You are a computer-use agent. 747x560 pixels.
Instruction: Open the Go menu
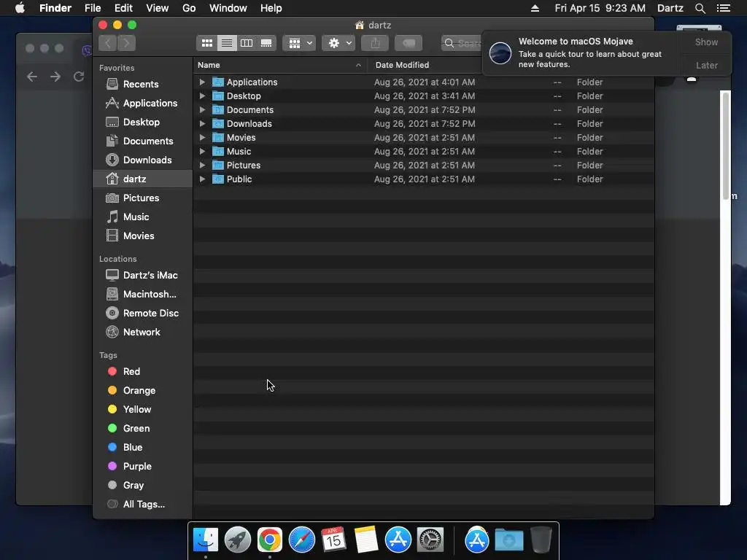tap(189, 8)
